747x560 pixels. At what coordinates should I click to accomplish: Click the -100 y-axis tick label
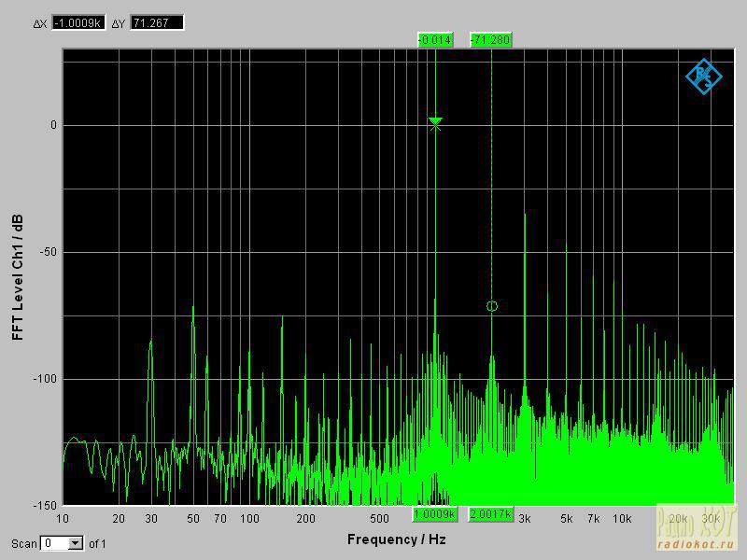(45, 379)
